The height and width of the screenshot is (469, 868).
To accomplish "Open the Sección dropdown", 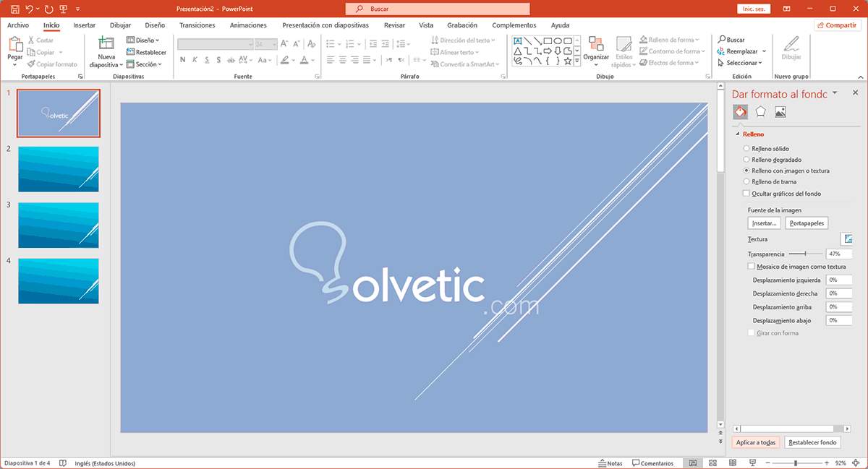I will point(144,64).
